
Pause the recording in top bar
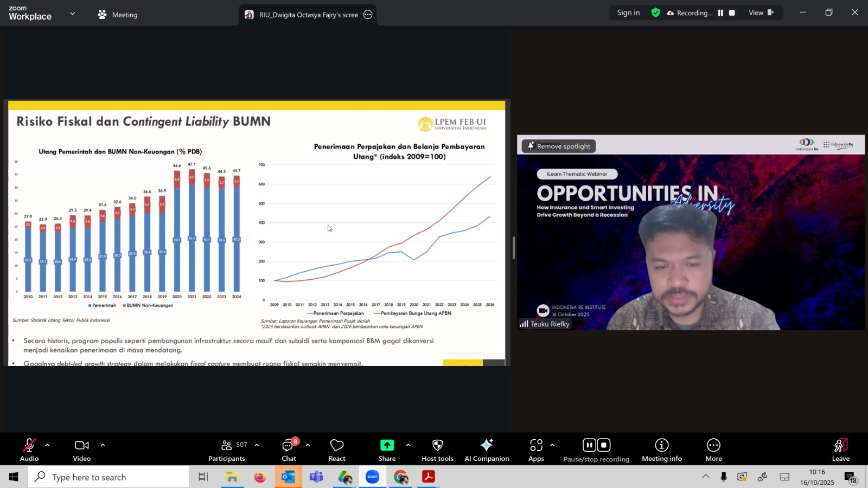(x=720, y=13)
